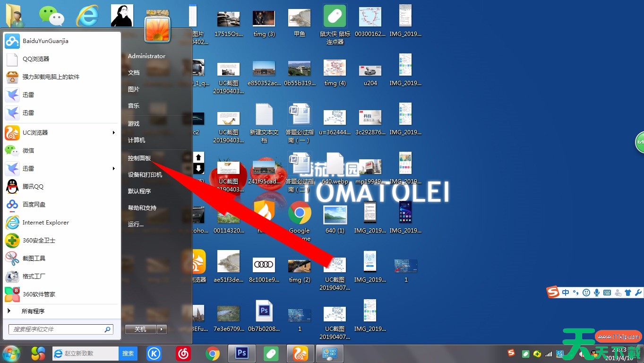Expand 所有程序 (All Programs)
This screenshot has width=644, height=363.
point(33,311)
